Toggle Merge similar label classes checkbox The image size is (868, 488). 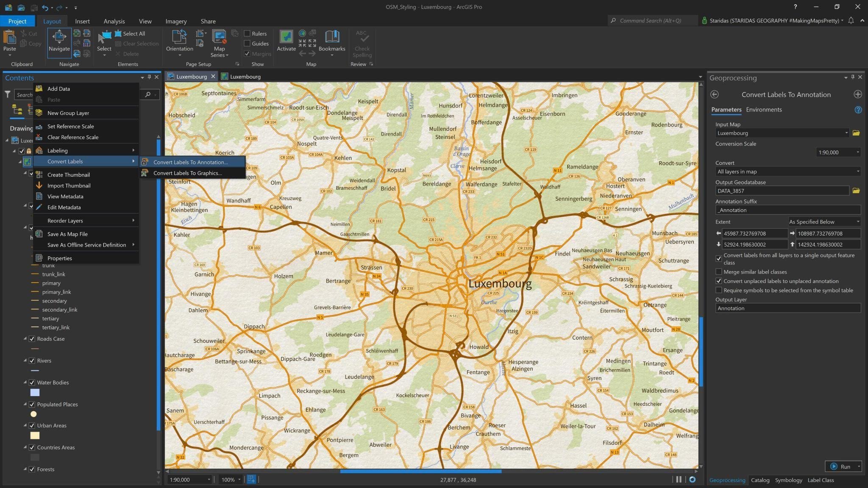click(x=718, y=272)
